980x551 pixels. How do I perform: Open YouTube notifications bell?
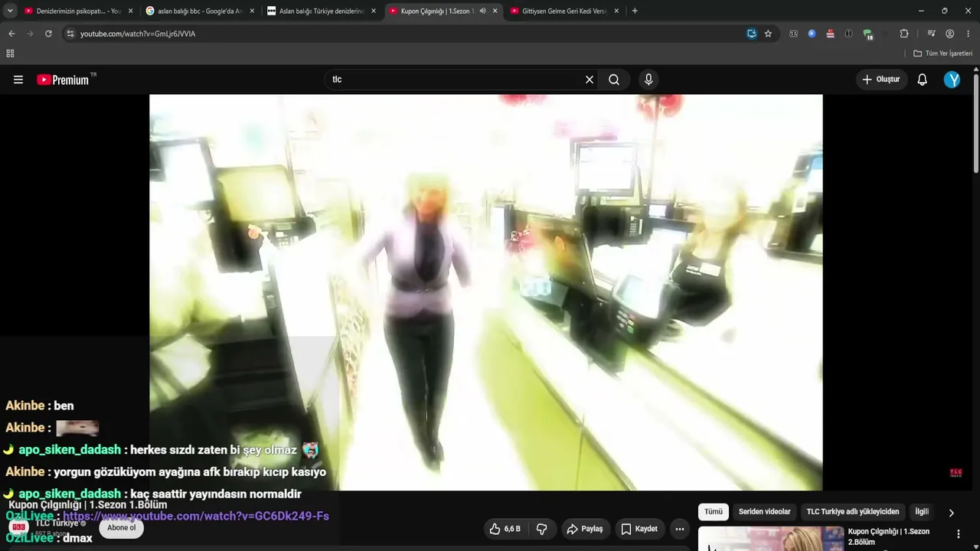point(923,80)
